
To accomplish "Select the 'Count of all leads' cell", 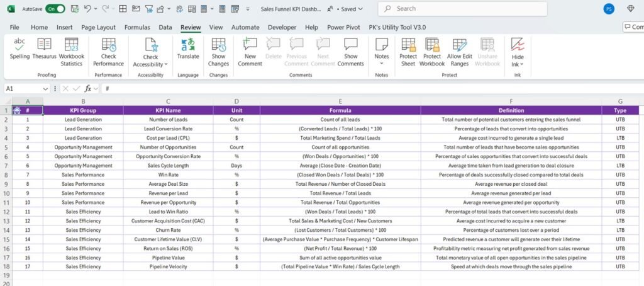I will [340, 119].
